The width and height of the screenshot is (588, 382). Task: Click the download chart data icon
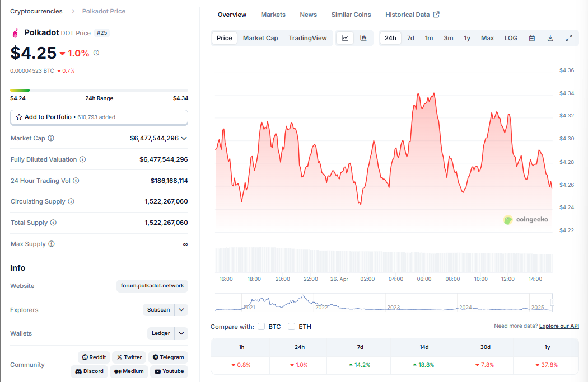pyautogui.click(x=550, y=38)
